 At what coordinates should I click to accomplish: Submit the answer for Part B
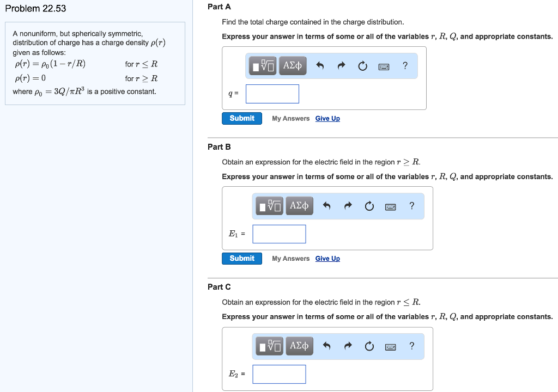(x=241, y=258)
